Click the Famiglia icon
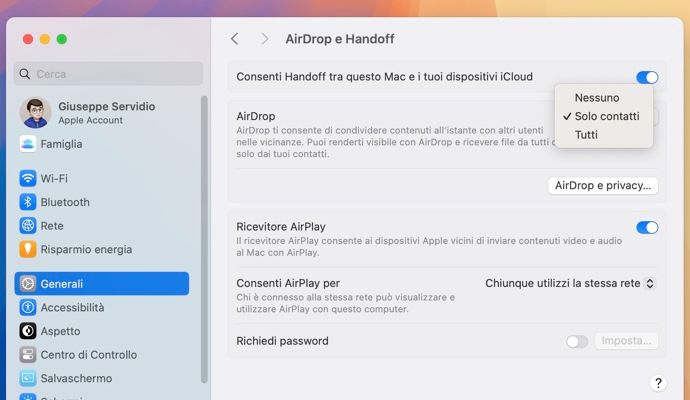This screenshot has height=400, width=690. pyautogui.click(x=28, y=144)
